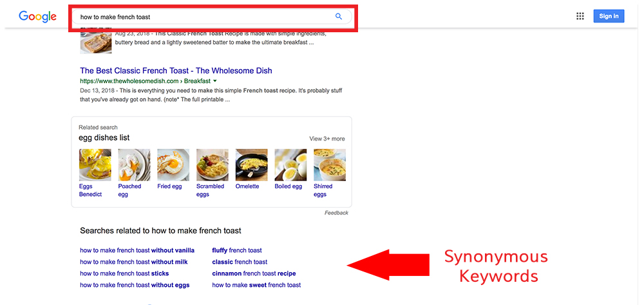The width and height of the screenshot is (644, 305).
Task: Click the search input field
Action: 212,17
